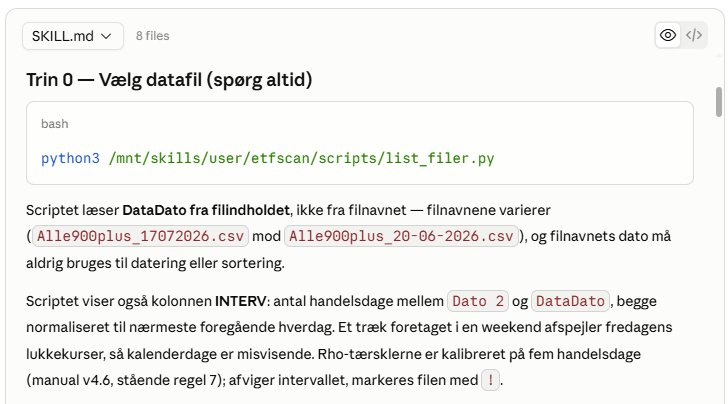Open the SKILL.md file dropdown
Image resolution: width=728 pixels, height=404 pixels.
click(x=73, y=36)
